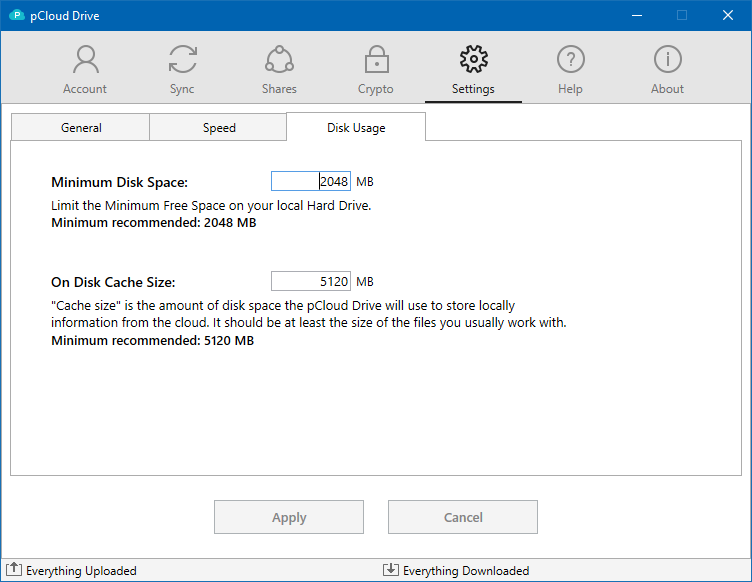Click the Minimum Disk Space label

(x=119, y=182)
